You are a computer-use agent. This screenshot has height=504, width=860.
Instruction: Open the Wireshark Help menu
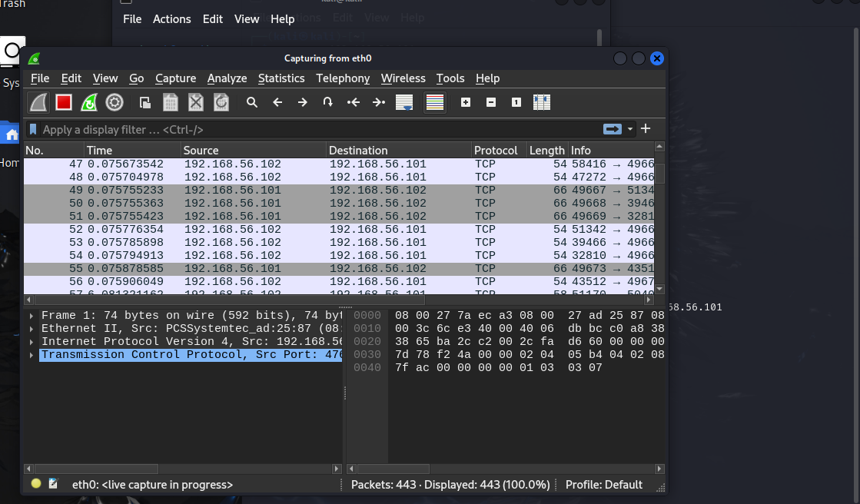(x=487, y=78)
